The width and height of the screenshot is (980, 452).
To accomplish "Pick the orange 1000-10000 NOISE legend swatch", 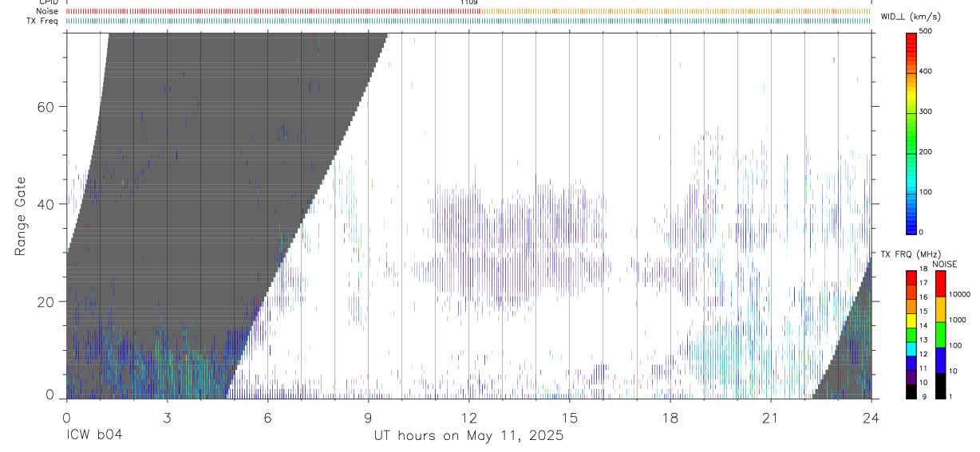I will tap(939, 309).
